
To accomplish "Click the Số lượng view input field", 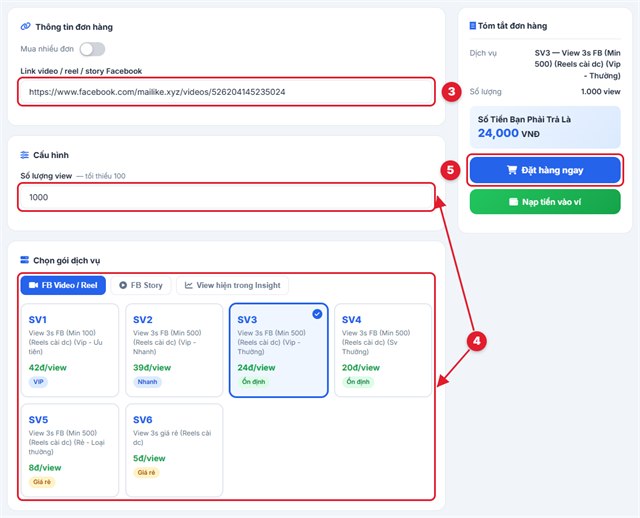I will 227,197.
